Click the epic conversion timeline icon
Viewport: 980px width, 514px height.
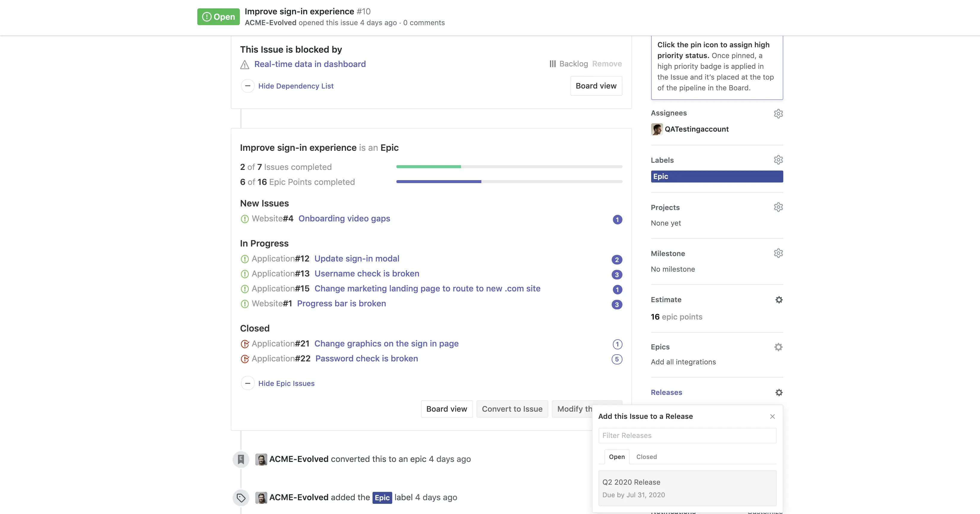click(x=241, y=460)
